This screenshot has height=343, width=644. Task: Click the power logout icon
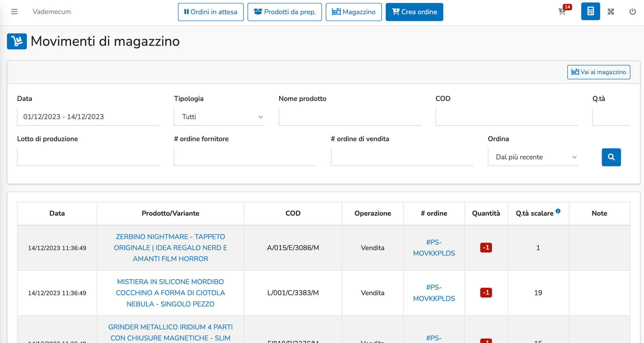tap(632, 12)
